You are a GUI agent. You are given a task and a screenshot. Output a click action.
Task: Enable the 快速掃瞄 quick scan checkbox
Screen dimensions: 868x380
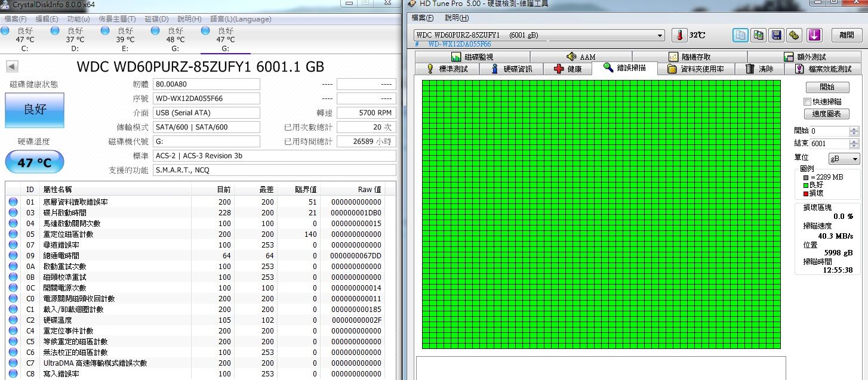[808, 102]
